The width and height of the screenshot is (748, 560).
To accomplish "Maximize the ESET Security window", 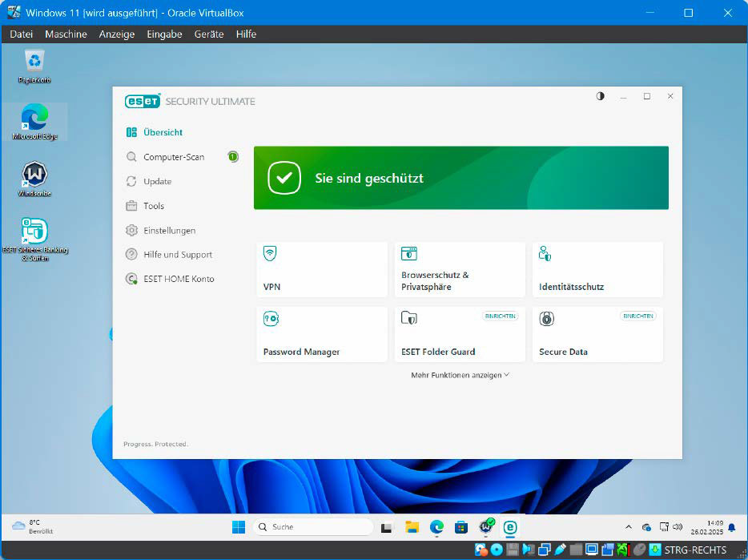I will pyautogui.click(x=647, y=96).
